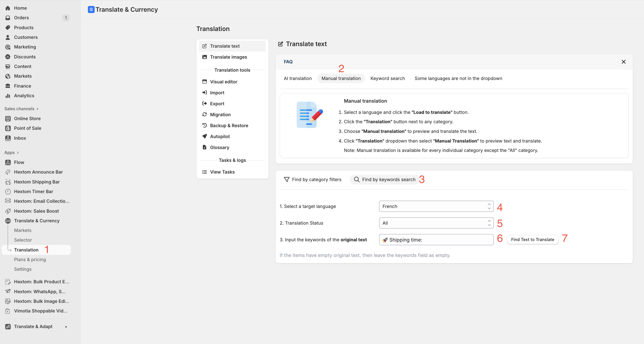Click the Translate images picture icon
Image resolution: width=644 pixels, height=344 pixels.
pos(205,57)
